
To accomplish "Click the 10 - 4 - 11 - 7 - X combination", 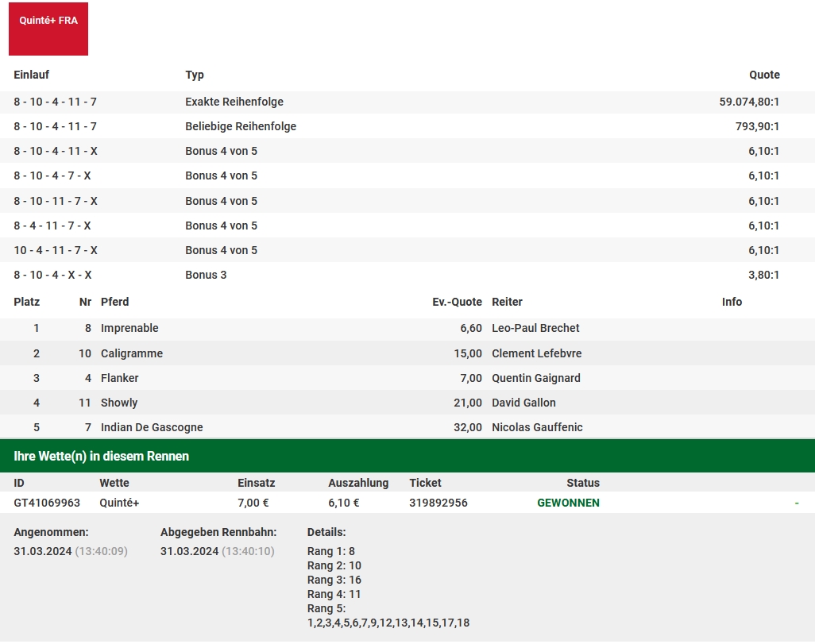I will 56,250.
